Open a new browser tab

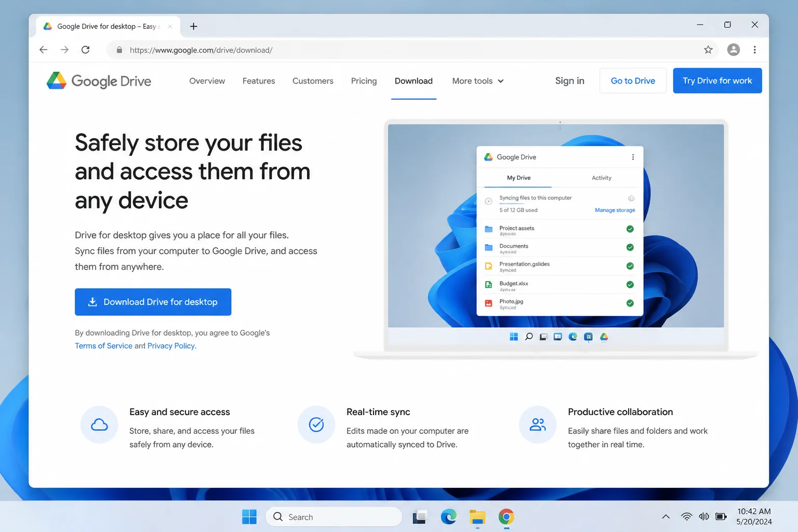[194, 26]
